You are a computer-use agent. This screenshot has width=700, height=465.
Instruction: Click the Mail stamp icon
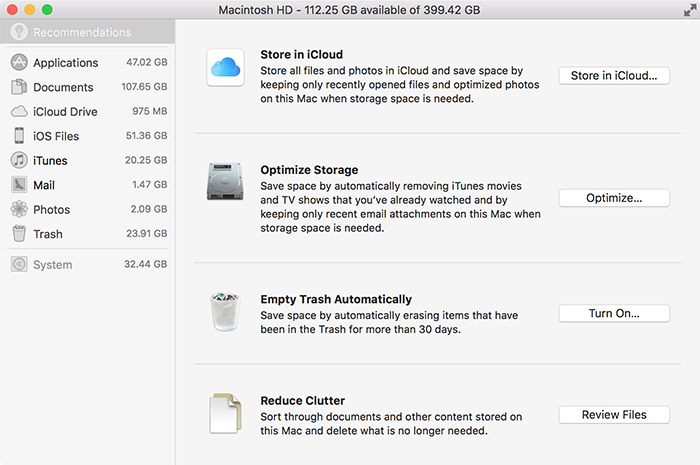point(19,184)
